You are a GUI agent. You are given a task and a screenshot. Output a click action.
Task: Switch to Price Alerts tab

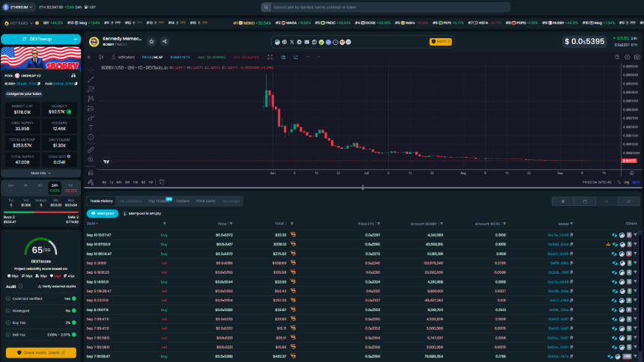pyautogui.click(x=206, y=201)
